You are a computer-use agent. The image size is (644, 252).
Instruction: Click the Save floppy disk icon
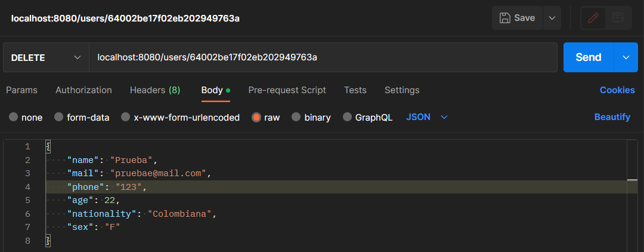point(504,18)
